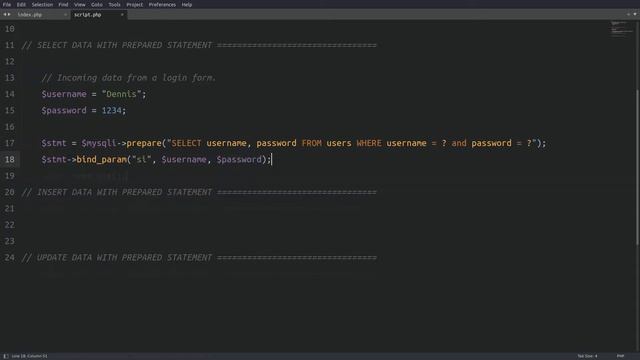Open the tab list dropdown arrow
This screenshot has width=640, height=360.
(x=635, y=14)
